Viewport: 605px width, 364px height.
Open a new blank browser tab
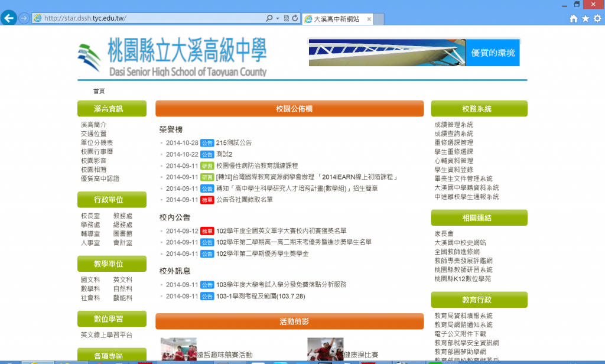[x=383, y=19]
